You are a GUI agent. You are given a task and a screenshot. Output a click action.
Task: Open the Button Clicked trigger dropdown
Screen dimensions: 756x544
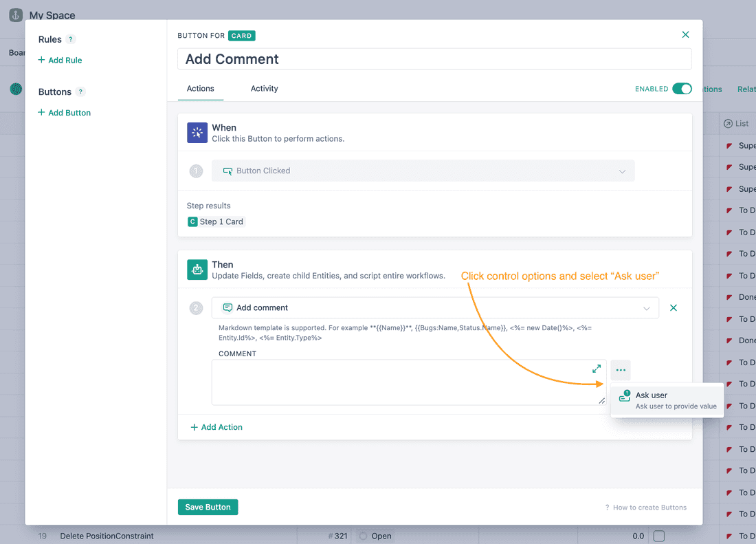pyautogui.click(x=423, y=171)
